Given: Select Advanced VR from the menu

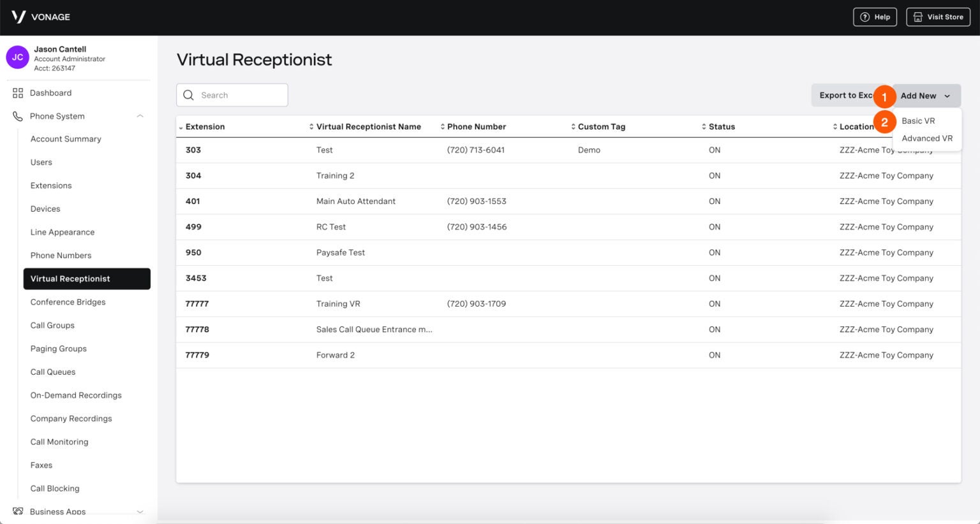Looking at the screenshot, I should click(x=926, y=138).
